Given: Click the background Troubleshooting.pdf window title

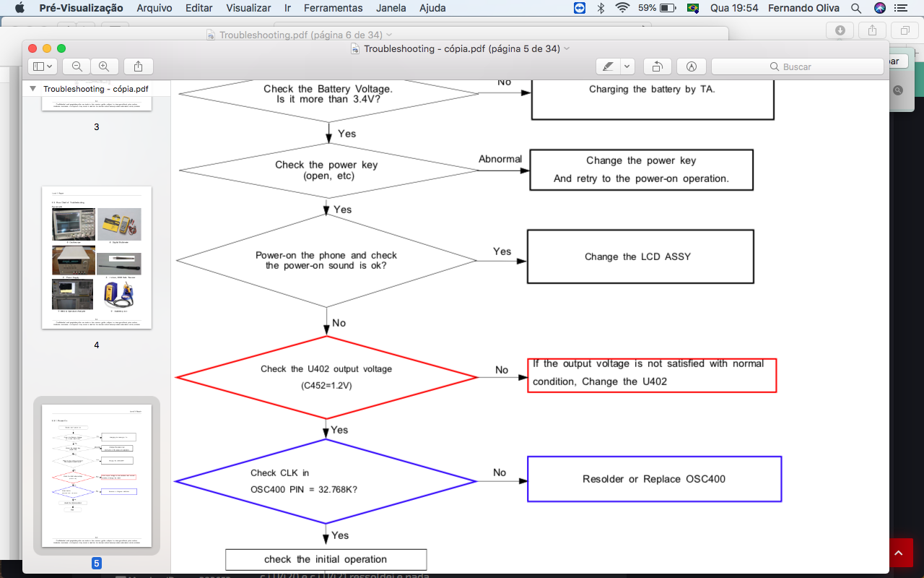Looking at the screenshot, I should [x=299, y=35].
